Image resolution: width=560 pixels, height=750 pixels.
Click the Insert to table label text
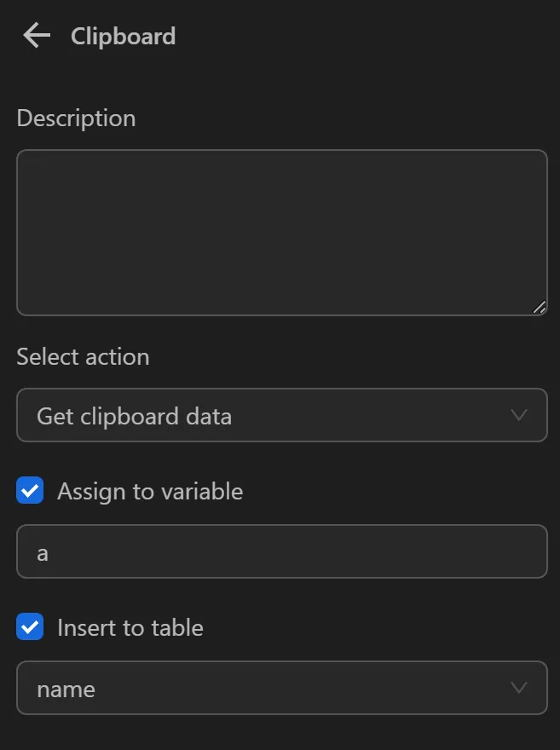(x=130, y=627)
